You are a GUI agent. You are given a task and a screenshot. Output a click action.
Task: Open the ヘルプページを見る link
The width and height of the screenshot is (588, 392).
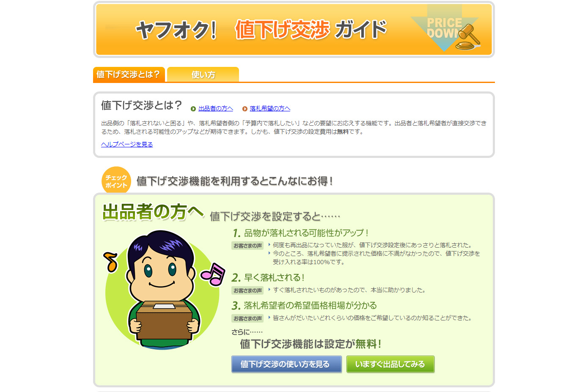click(127, 144)
